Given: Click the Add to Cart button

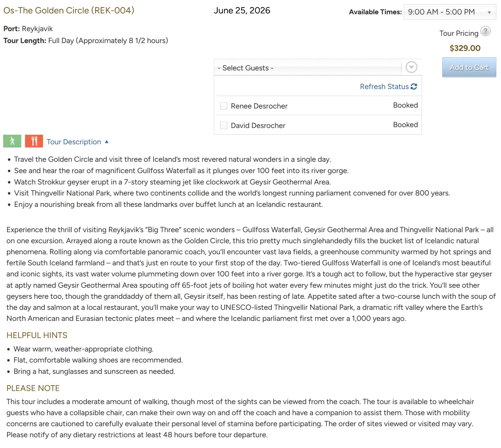Looking at the screenshot, I should tap(469, 67).
